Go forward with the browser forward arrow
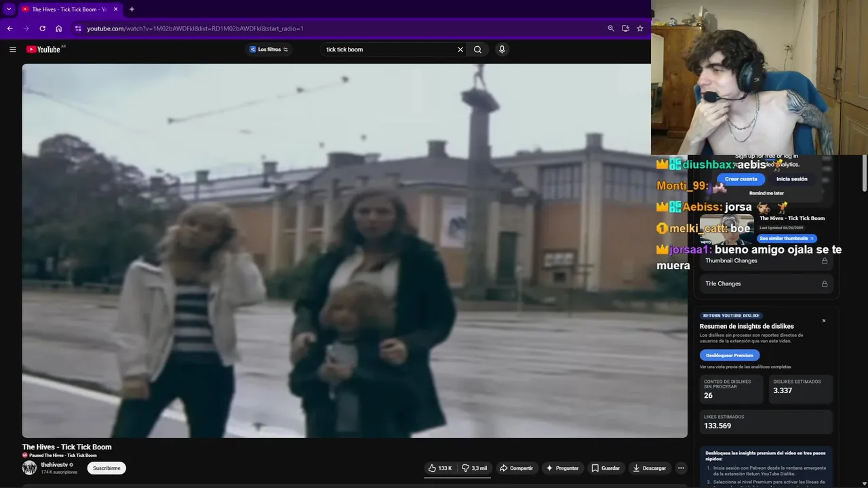Image resolution: width=868 pixels, height=488 pixels. coord(26,28)
